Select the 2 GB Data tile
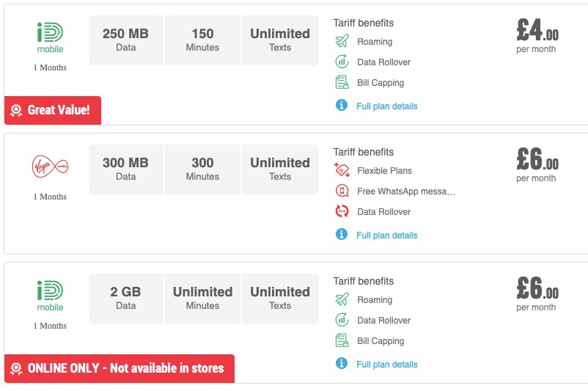This screenshot has width=588, height=391. pos(125,298)
